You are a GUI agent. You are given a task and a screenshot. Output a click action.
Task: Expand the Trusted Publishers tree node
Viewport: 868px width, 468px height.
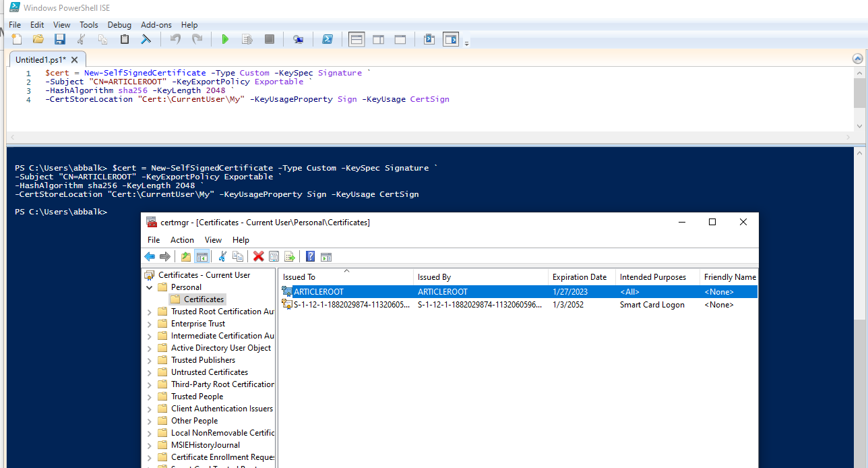pyautogui.click(x=150, y=360)
